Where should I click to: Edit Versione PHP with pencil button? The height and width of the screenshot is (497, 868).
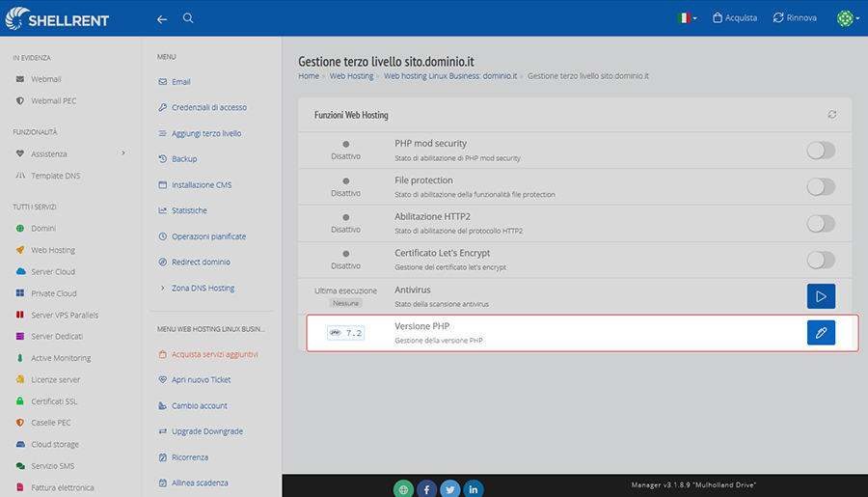coord(821,332)
